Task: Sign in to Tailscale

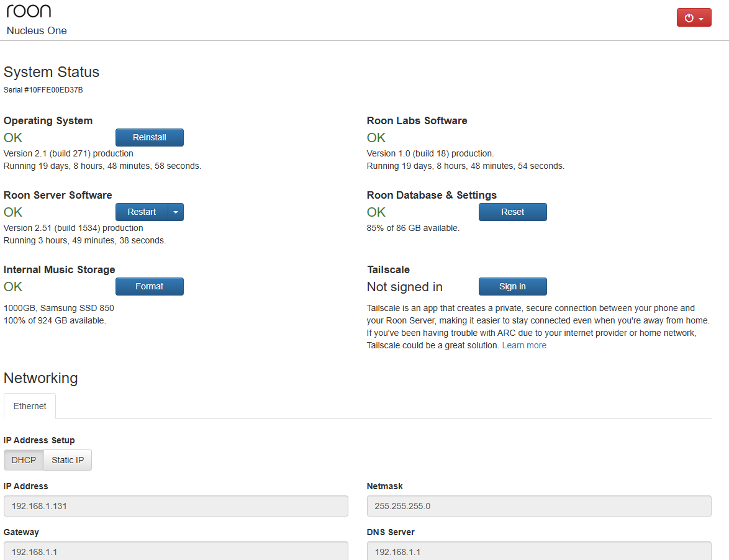Action: [x=512, y=286]
